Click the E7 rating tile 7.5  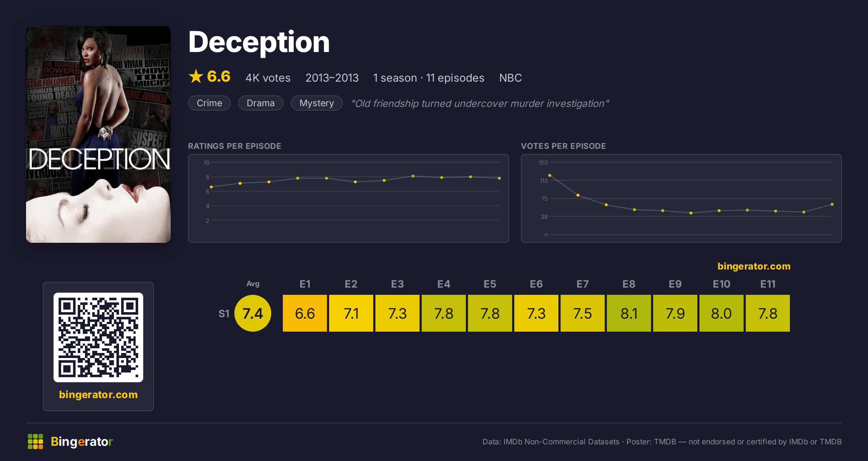[583, 313]
